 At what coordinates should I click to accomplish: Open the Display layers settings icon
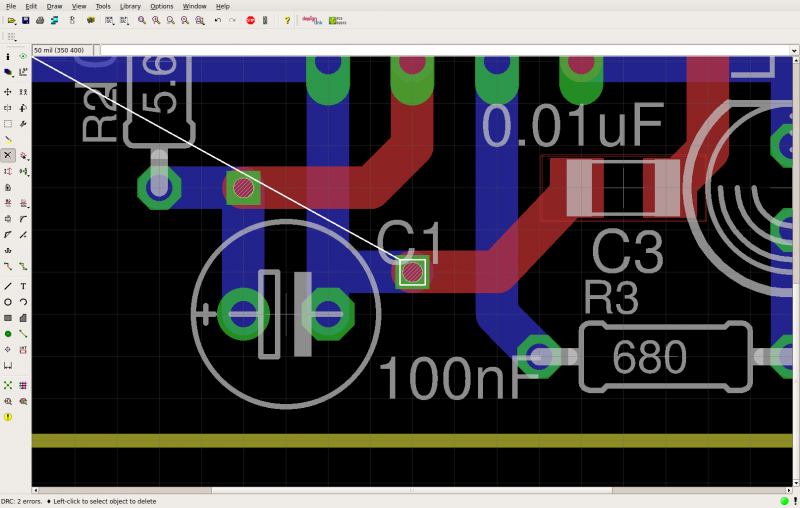pyautogui.click(x=8, y=72)
